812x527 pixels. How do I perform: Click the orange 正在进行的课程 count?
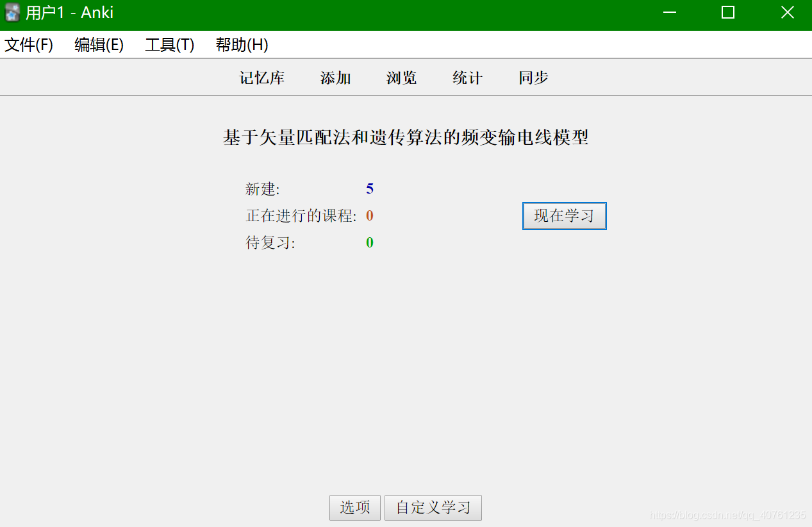click(x=370, y=215)
